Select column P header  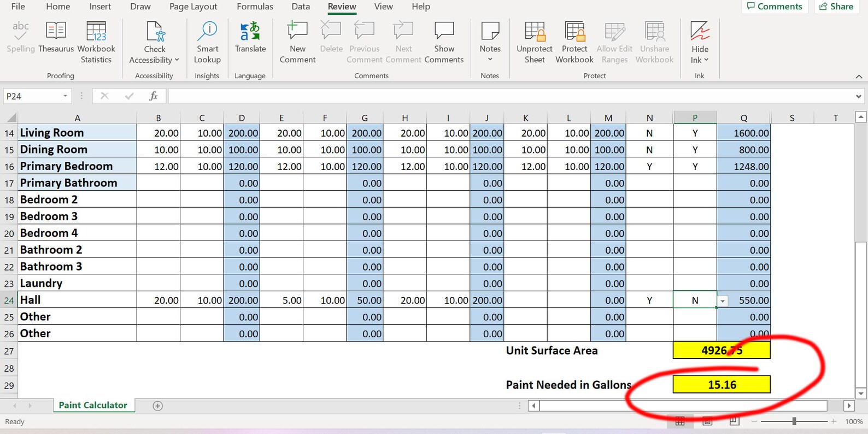tap(695, 118)
